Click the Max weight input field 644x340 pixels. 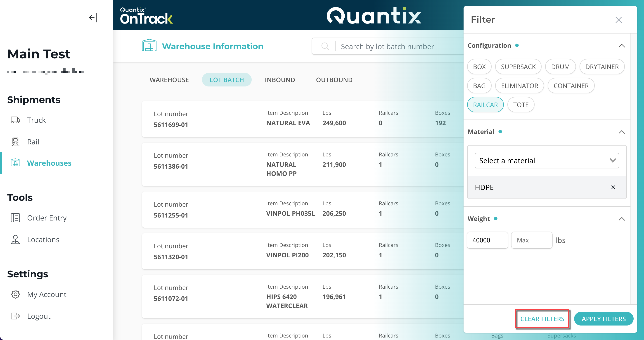pos(531,240)
